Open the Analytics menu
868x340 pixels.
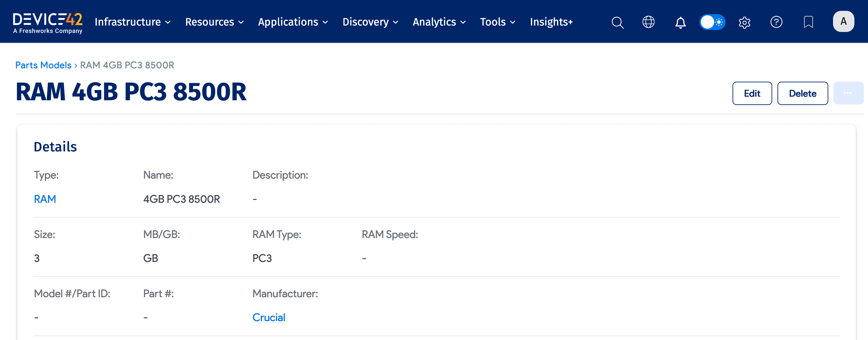point(439,22)
